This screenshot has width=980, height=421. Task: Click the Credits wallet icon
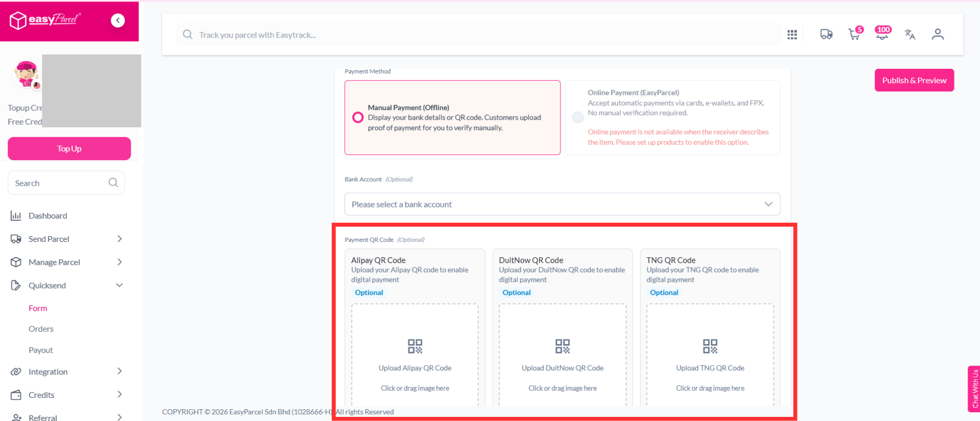[x=16, y=395]
